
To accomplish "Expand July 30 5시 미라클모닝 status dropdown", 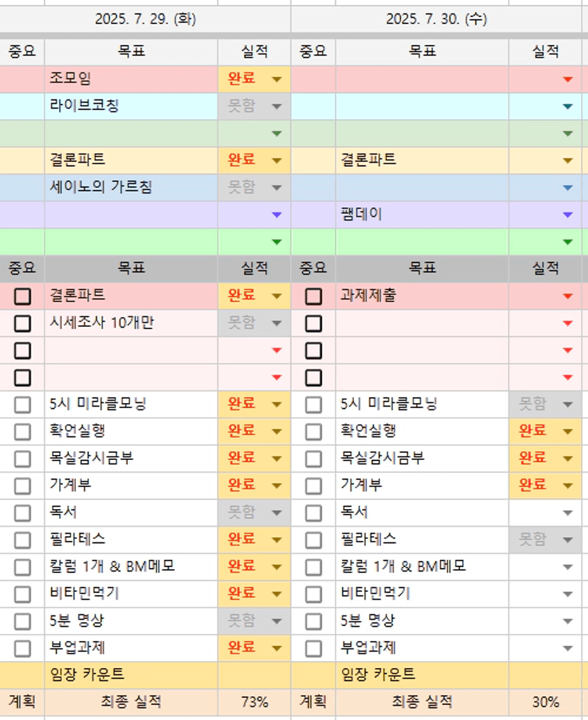I will coord(567,404).
